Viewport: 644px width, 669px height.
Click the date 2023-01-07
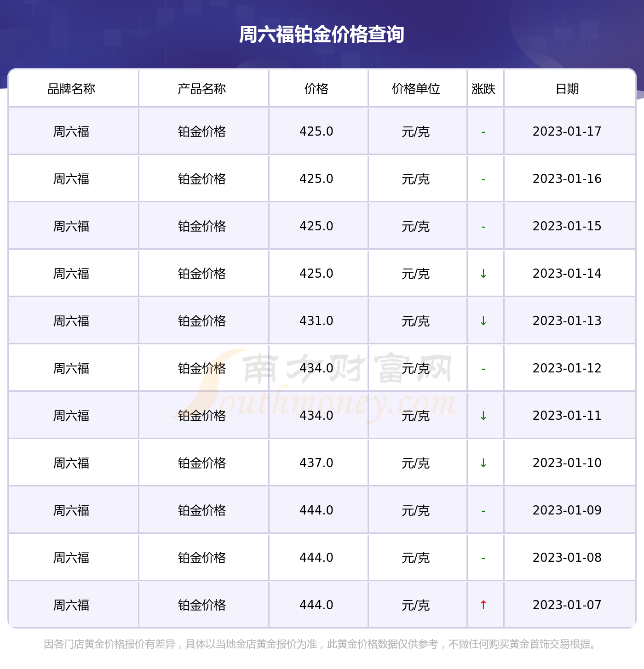567,605
